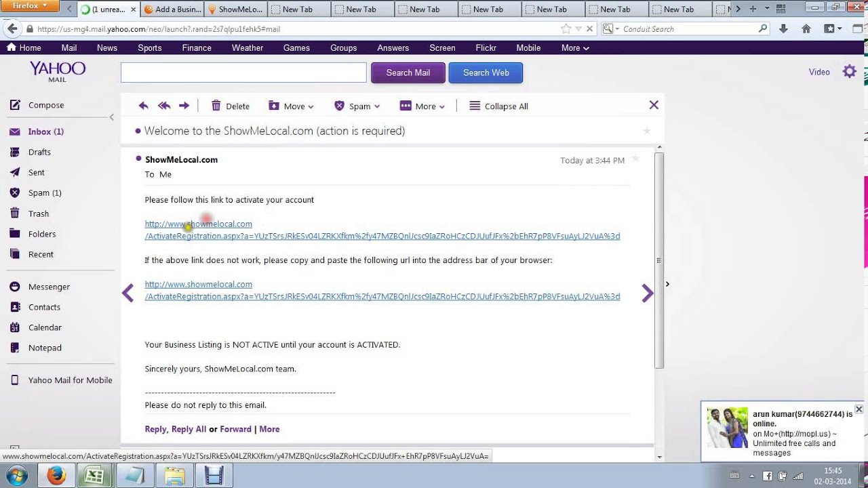868x488 pixels.
Task: Open the Video link in Yahoo header
Action: coord(819,72)
